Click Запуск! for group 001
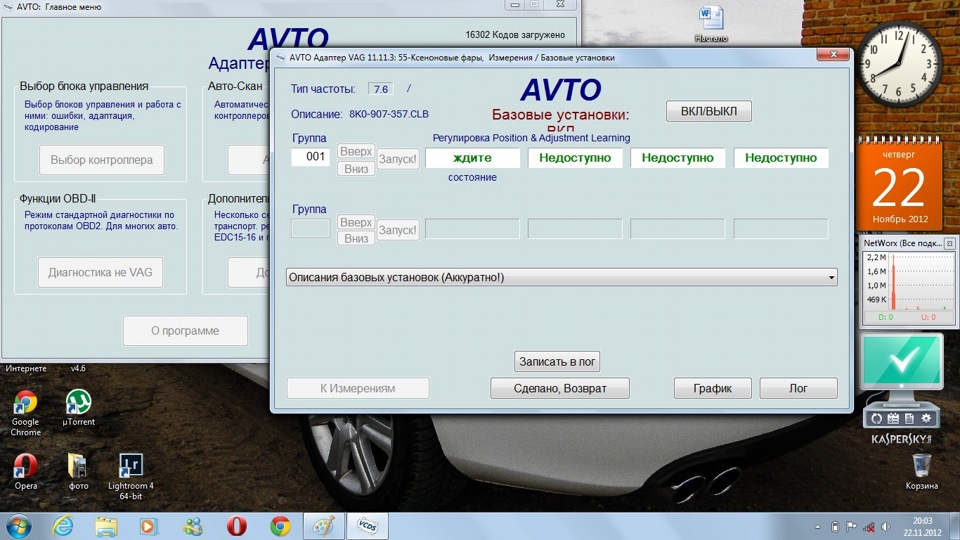 398,159
